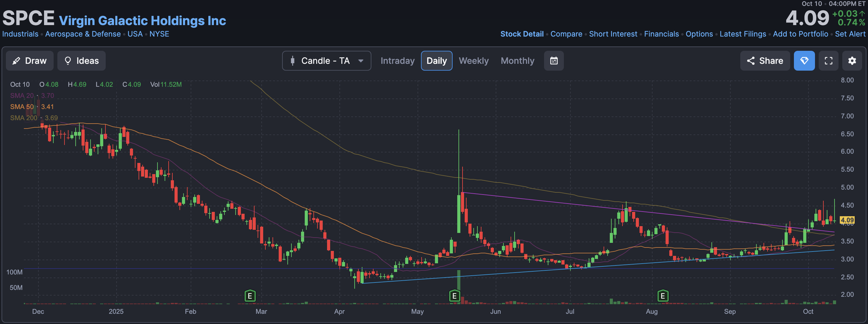Click Virgin Galactic Holdings Inc company name
The width and height of the screenshot is (868, 324).
(x=142, y=20)
